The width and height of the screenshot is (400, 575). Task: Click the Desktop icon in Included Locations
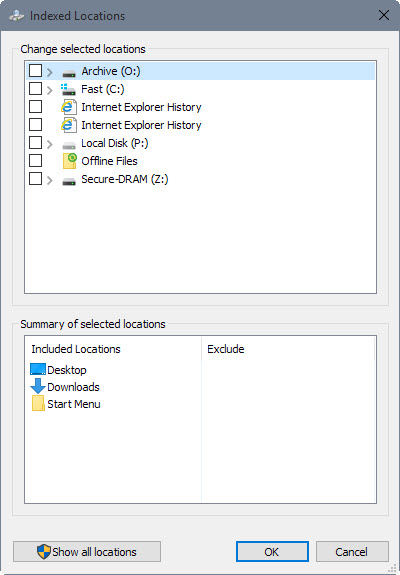click(x=38, y=369)
